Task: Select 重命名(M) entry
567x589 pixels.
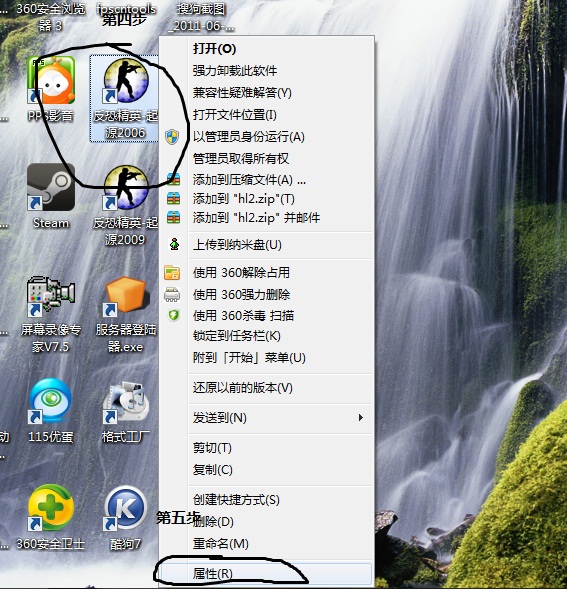Action: point(221,543)
